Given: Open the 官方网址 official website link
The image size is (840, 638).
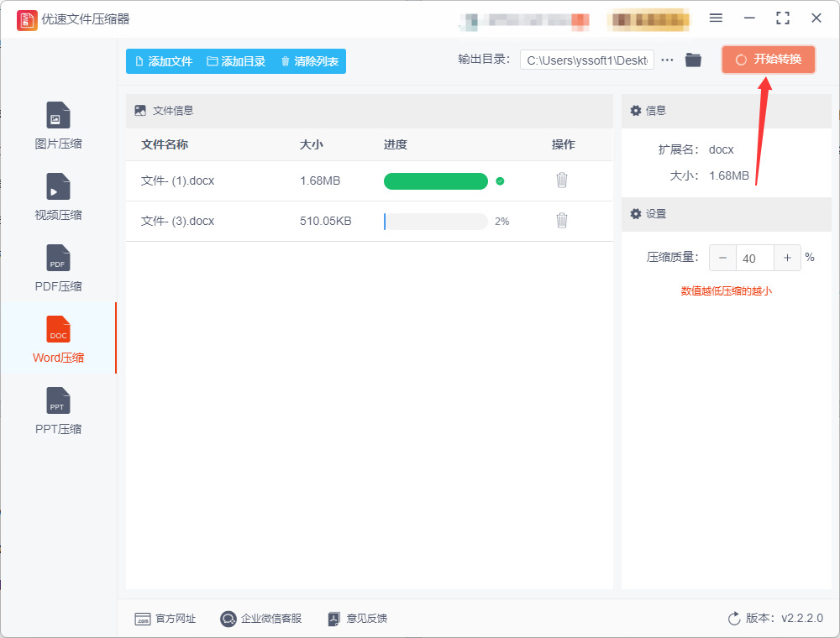Looking at the screenshot, I should click(x=165, y=619).
